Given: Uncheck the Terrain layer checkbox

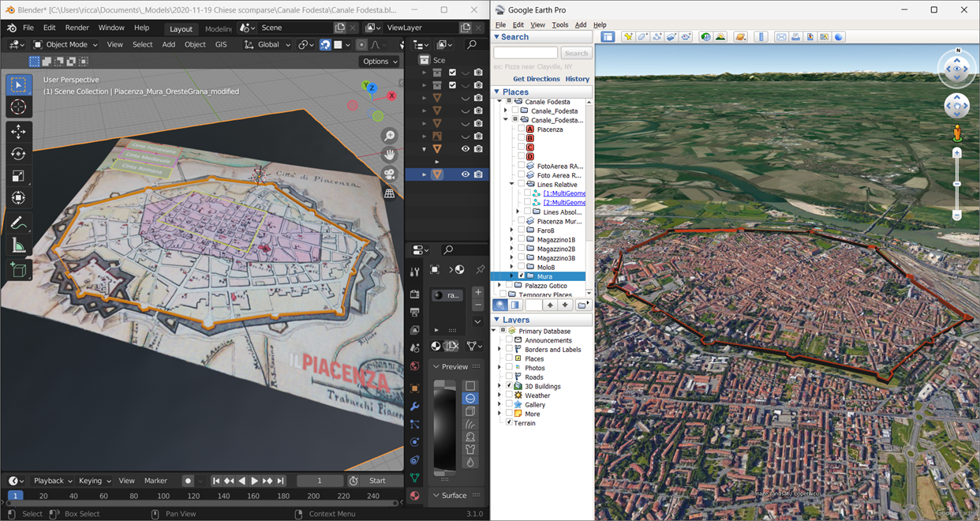Looking at the screenshot, I should (509, 423).
